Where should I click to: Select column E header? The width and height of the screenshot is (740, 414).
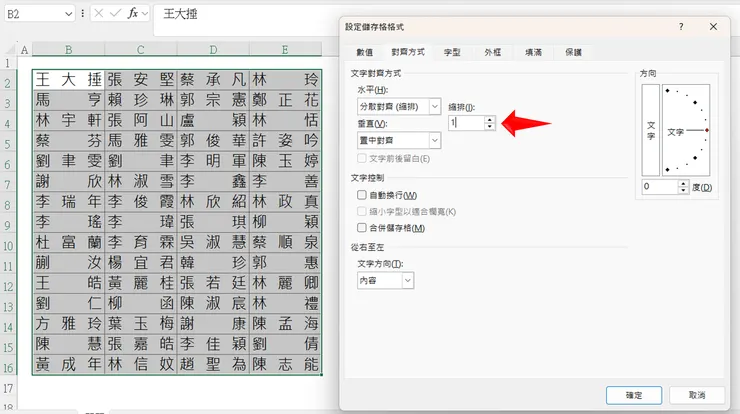285,50
